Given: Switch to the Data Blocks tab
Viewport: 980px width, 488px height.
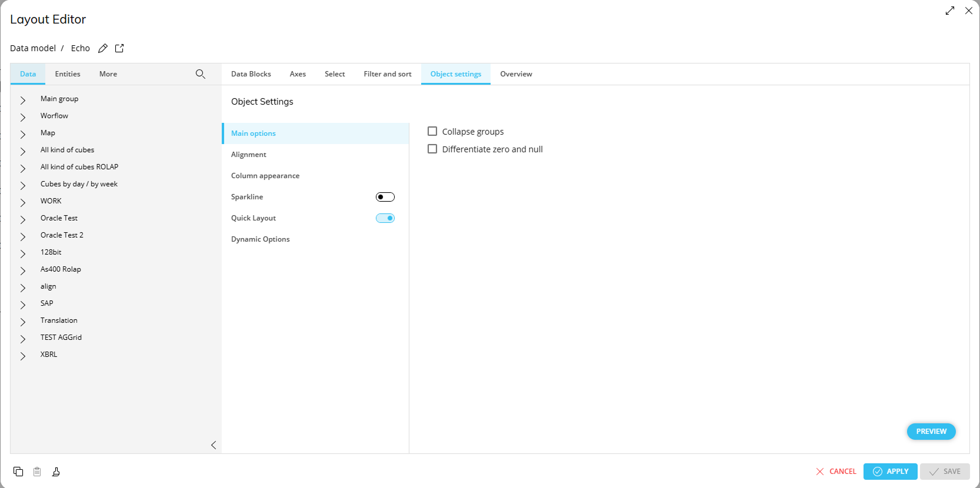Looking at the screenshot, I should (x=251, y=74).
